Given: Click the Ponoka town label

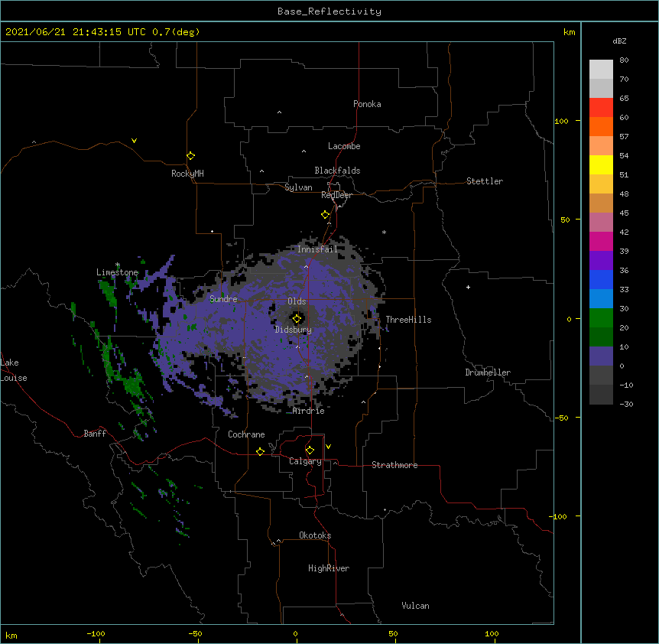Looking at the screenshot, I should [x=367, y=104].
